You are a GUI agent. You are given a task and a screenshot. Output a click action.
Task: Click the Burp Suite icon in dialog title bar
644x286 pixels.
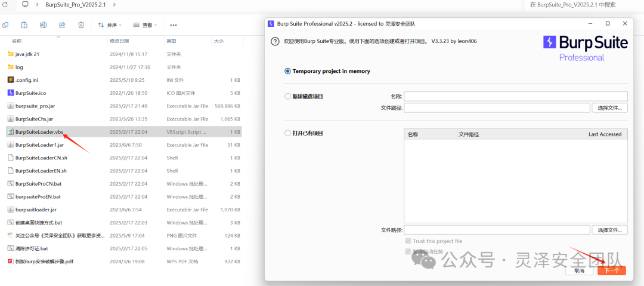coord(271,24)
